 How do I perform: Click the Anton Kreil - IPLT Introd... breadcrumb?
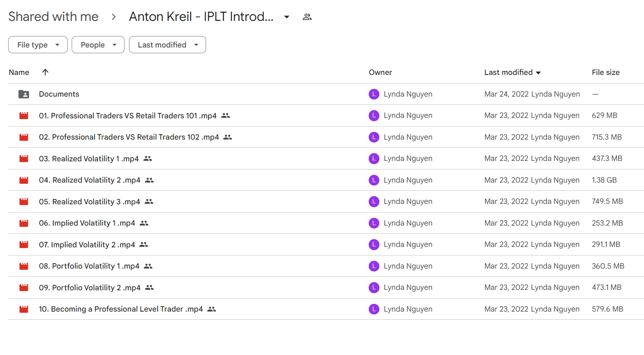point(201,16)
